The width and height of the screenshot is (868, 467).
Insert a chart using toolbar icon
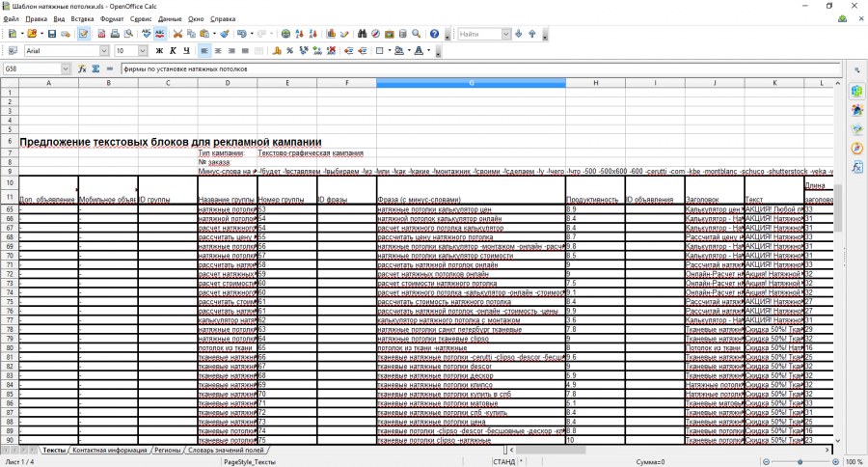pyautogui.click(x=331, y=34)
